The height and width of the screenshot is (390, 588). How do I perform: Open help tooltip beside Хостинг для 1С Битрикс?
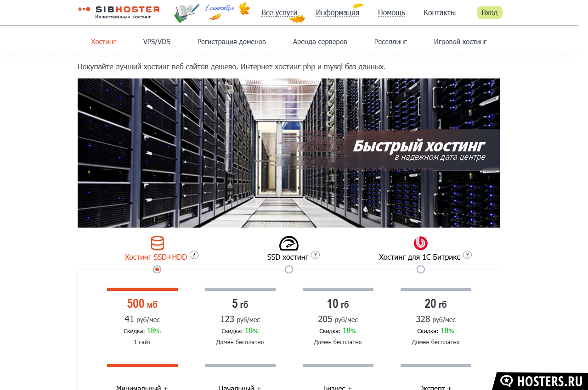coord(467,255)
